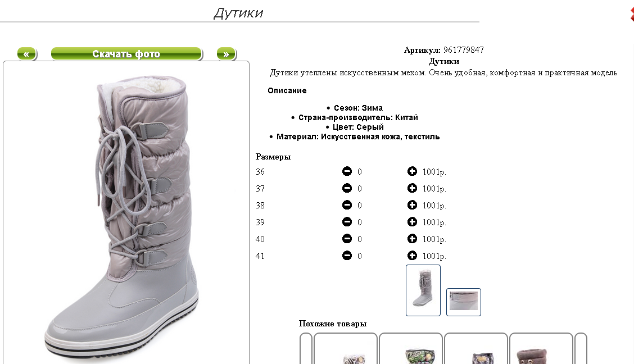Open first similar product under Похожие товары
The image size is (634, 364).
[x=346, y=349]
